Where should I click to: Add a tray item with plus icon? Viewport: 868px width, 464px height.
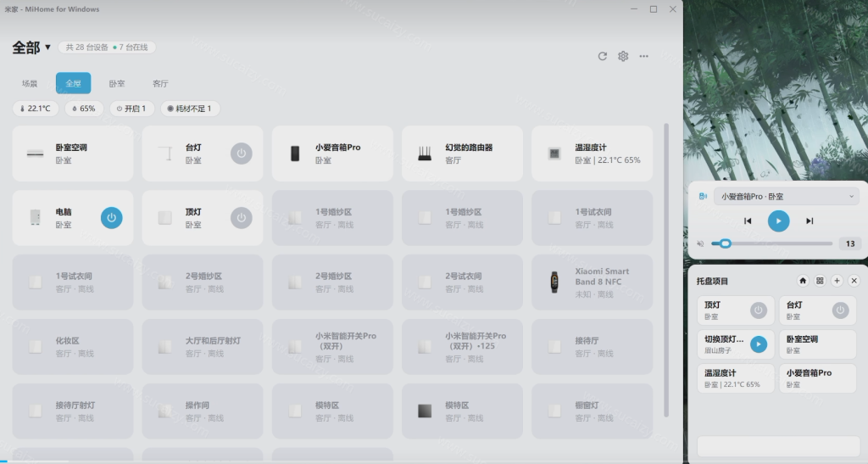837,281
